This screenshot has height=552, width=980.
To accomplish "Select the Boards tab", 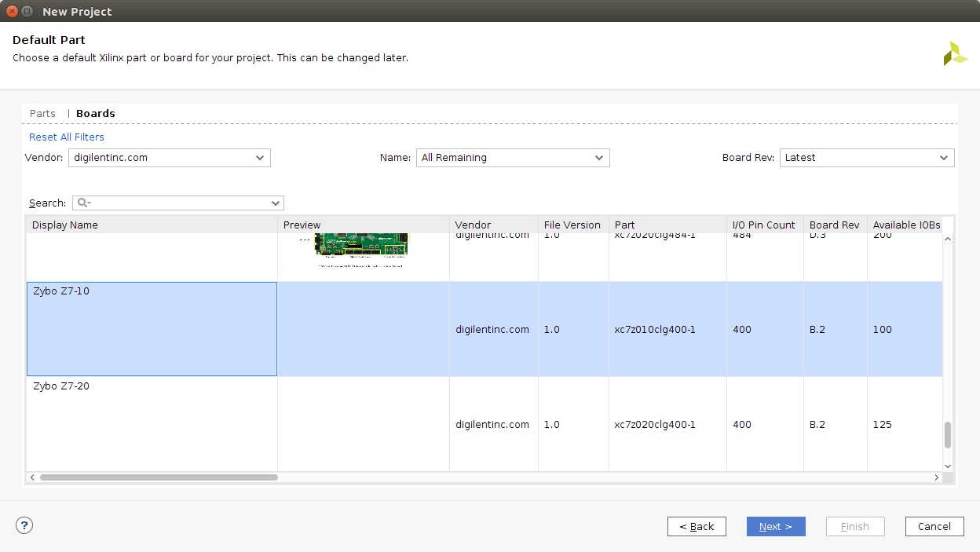I will (x=96, y=114).
